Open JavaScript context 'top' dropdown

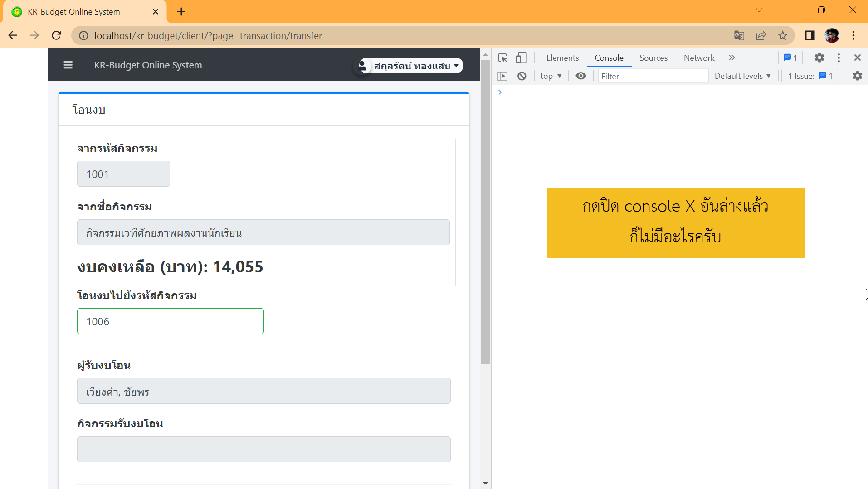pyautogui.click(x=551, y=76)
